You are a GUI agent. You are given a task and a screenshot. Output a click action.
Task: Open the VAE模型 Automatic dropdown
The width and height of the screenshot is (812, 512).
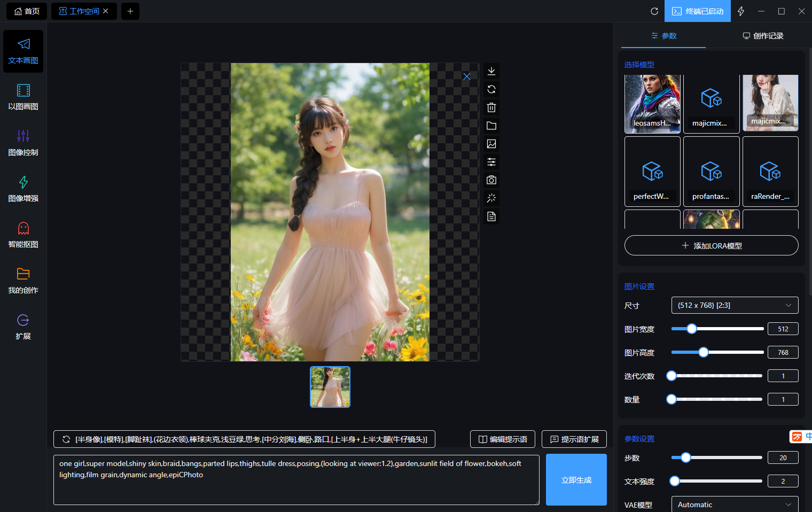(735, 505)
